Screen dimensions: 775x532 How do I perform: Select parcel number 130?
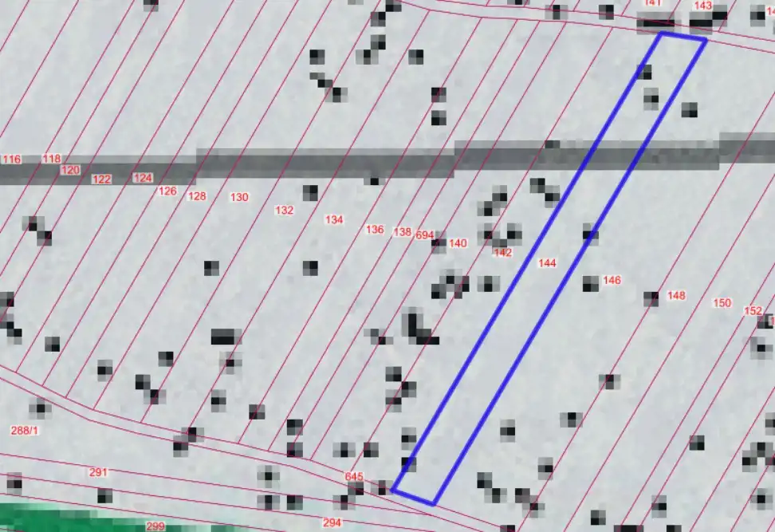tap(239, 197)
